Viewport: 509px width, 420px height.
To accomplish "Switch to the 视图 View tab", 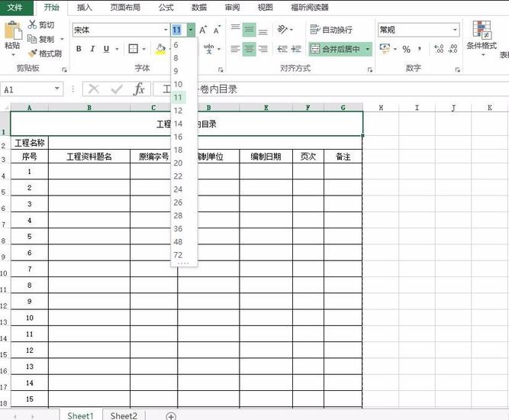I will click(266, 8).
